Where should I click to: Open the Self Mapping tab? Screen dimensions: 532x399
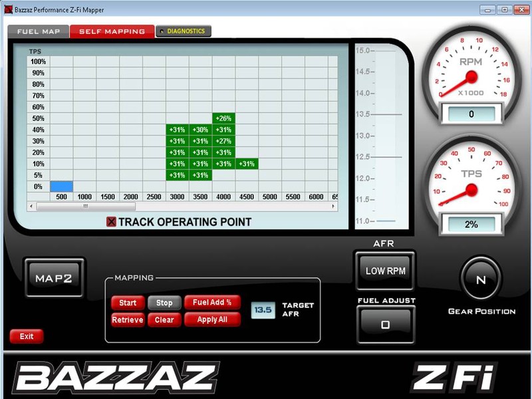click(112, 31)
